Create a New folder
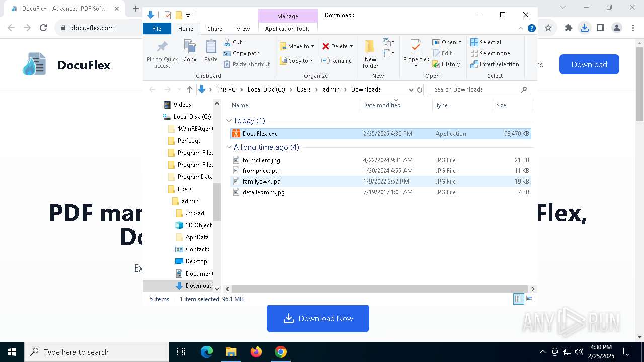Image resolution: width=644 pixels, height=362 pixels. tap(370, 54)
